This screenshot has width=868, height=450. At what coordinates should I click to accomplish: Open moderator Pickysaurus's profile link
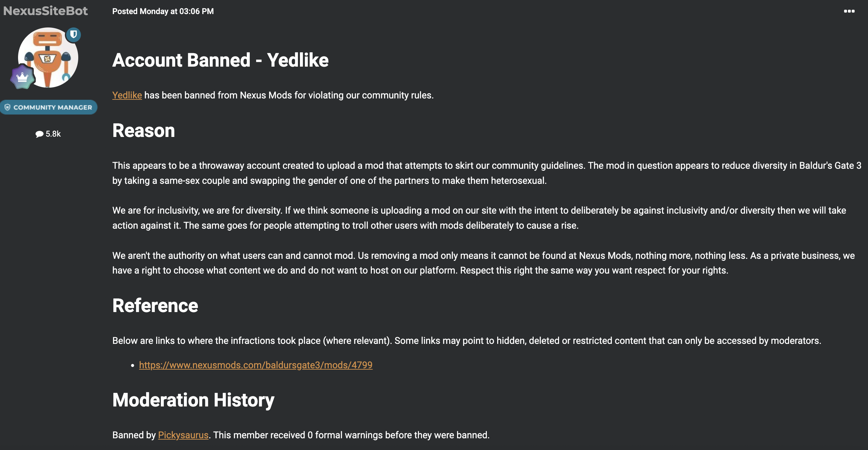(183, 435)
